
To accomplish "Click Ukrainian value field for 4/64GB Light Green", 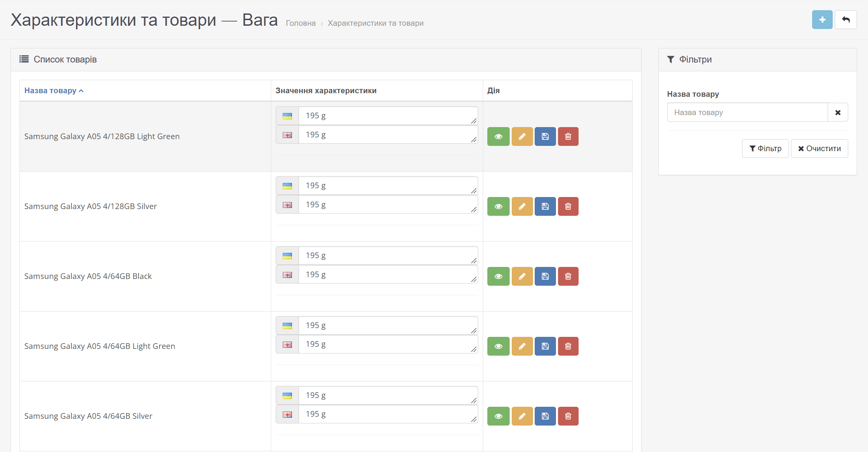I will pos(388,325).
